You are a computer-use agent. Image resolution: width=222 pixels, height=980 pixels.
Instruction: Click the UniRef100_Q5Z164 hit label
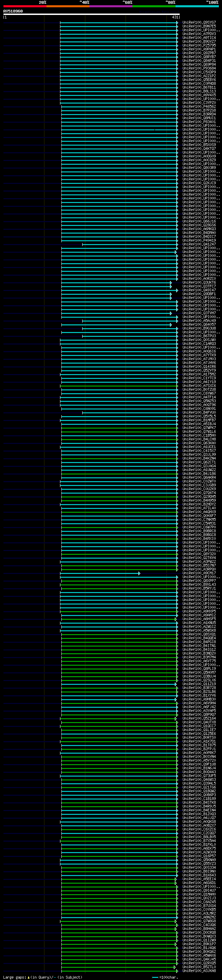(199, 719)
